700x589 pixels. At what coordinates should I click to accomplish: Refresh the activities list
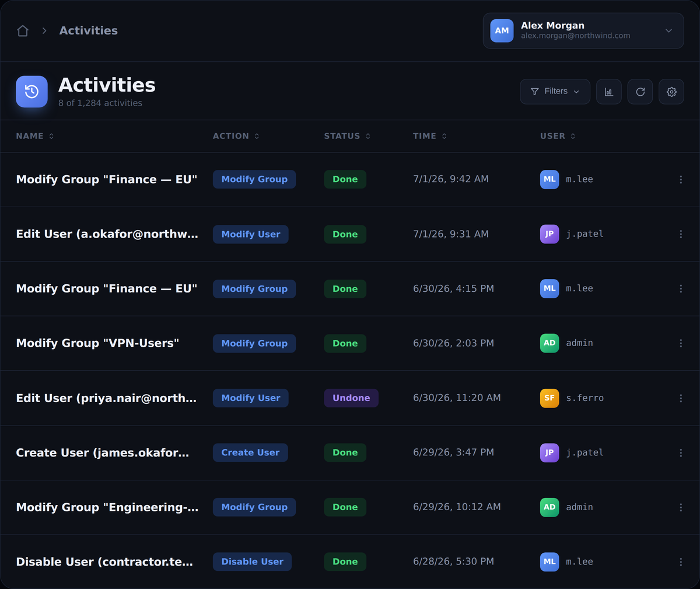[x=640, y=92]
